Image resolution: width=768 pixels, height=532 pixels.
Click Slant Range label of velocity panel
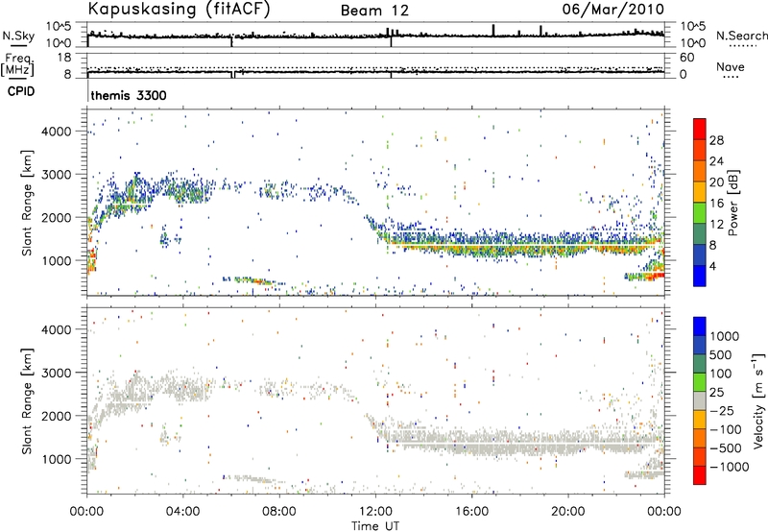(27, 401)
